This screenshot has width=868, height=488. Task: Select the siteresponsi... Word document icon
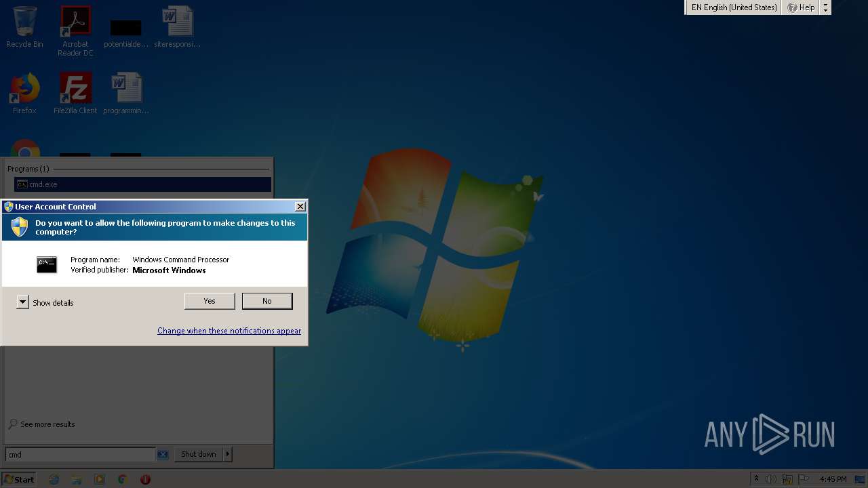178,27
